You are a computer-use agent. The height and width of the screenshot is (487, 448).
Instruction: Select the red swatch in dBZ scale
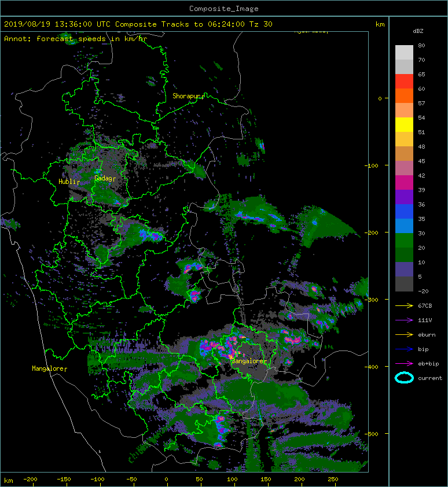coord(404,82)
